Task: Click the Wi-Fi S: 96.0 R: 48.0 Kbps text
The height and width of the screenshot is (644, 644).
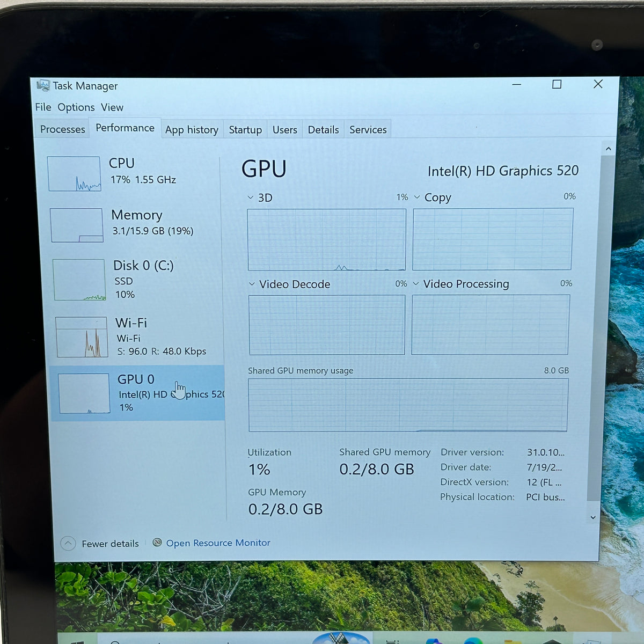Action: (x=162, y=352)
